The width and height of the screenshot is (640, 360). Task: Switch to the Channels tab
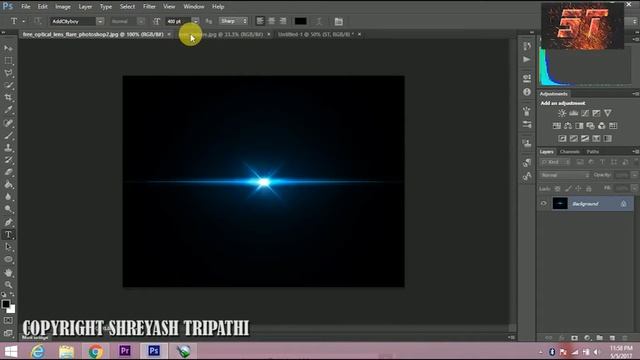click(x=569, y=152)
